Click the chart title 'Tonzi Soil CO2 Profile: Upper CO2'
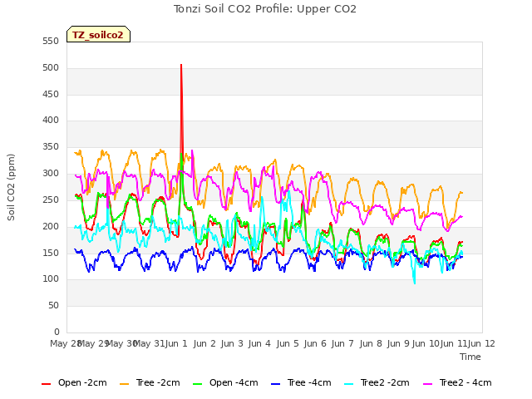The image size is (532, 399). pyautogui.click(x=265, y=9)
